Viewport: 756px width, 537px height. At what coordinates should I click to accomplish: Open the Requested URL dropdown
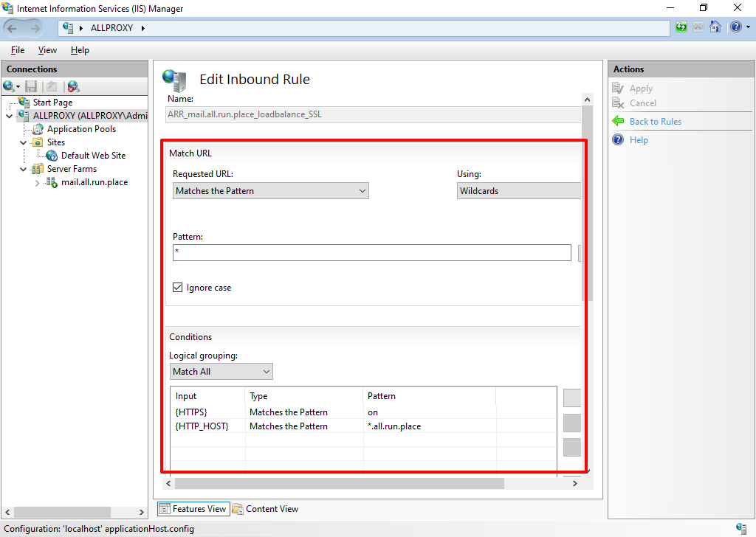[270, 191]
